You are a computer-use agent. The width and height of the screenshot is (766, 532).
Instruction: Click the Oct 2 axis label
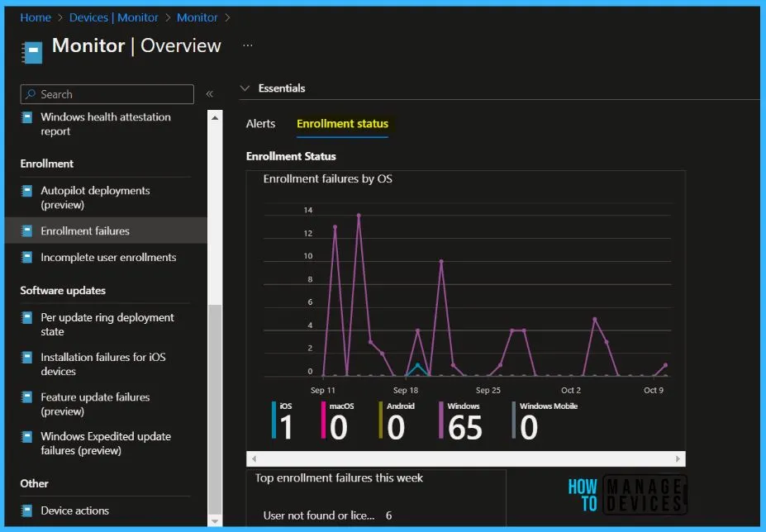571,391
